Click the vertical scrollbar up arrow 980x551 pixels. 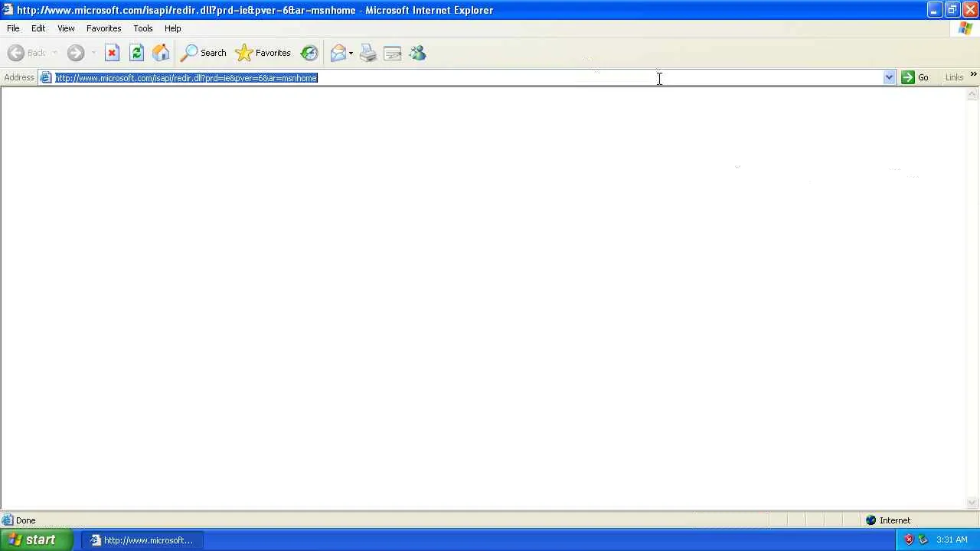[x=972, y=94]
